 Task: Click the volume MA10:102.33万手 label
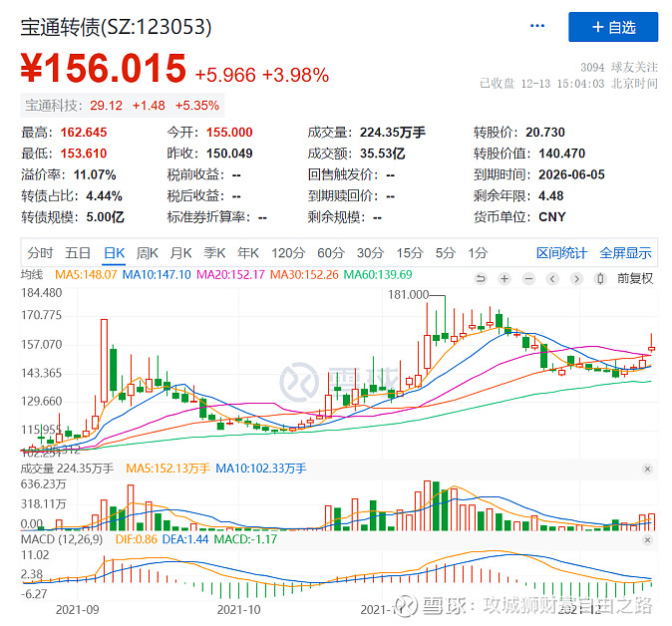tap(260, 469)
